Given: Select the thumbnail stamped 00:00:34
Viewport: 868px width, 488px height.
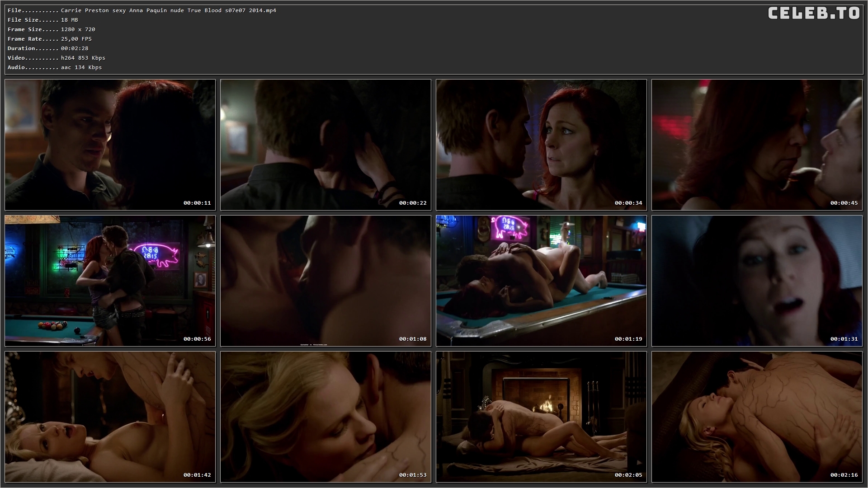Looking at the screenshot, I should (x=541, y=145).
